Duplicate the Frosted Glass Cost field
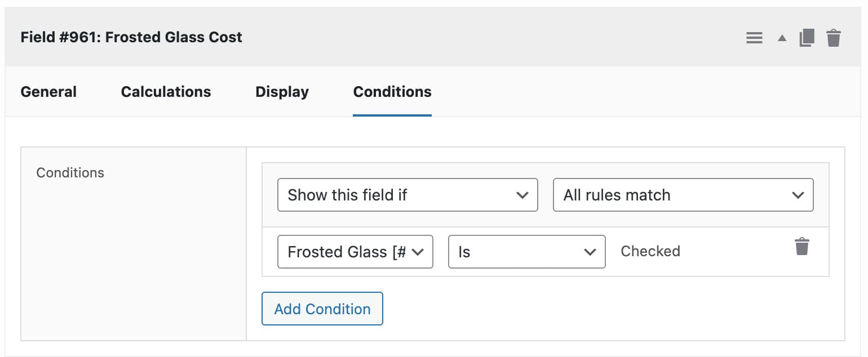Image resolution: width=868 pixels, height=357 pixels. (x=807, y=37)
